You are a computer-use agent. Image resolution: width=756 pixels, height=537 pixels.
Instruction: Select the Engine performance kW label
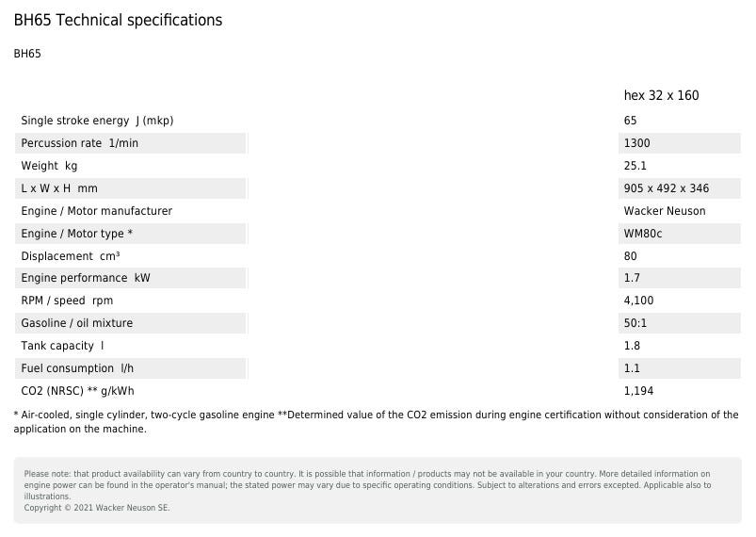[85, 278]
